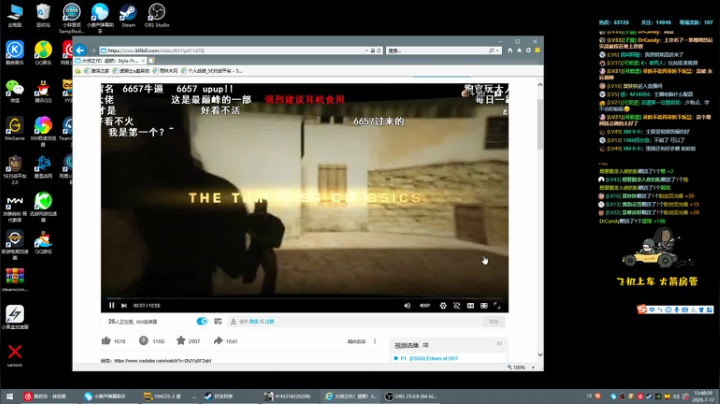Open Recycle Bin desktop icon
The height and width of the screenshot is (404, 720).
(43, 15)
